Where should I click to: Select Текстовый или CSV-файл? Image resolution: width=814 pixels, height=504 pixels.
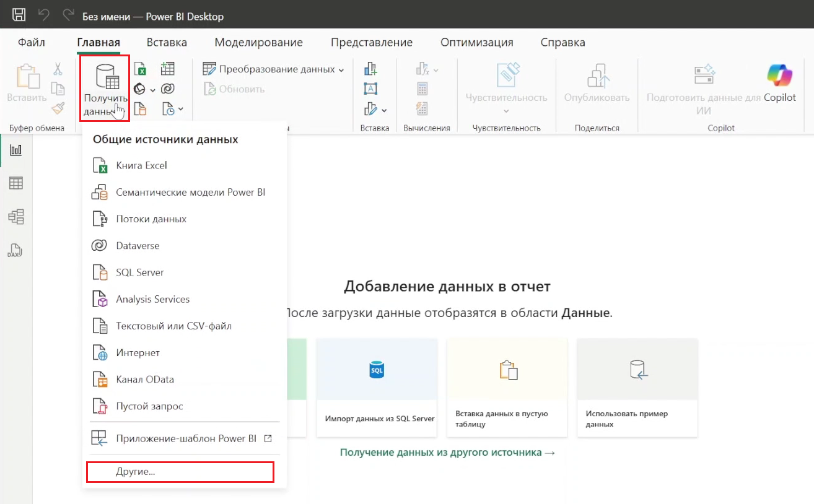pos(184,326)
